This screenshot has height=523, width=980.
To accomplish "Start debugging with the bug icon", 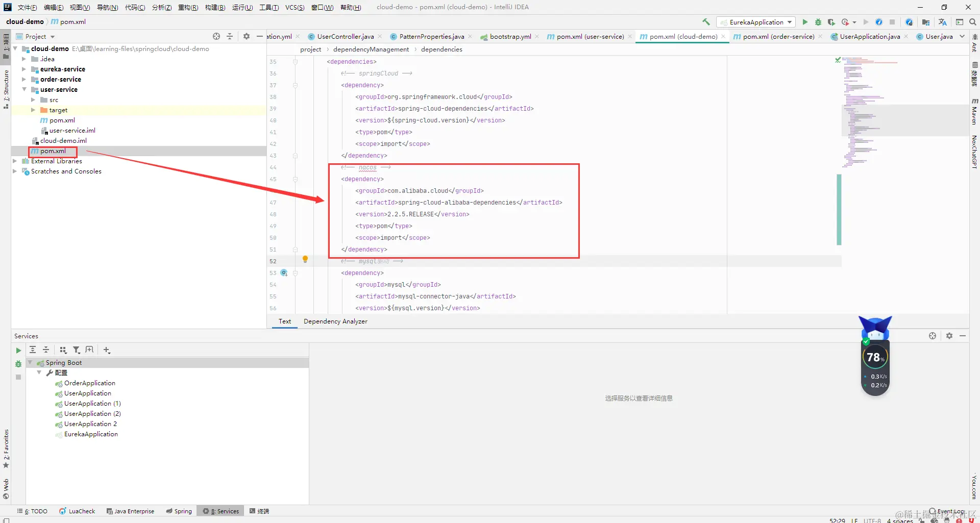I will (x=818, y=22).
